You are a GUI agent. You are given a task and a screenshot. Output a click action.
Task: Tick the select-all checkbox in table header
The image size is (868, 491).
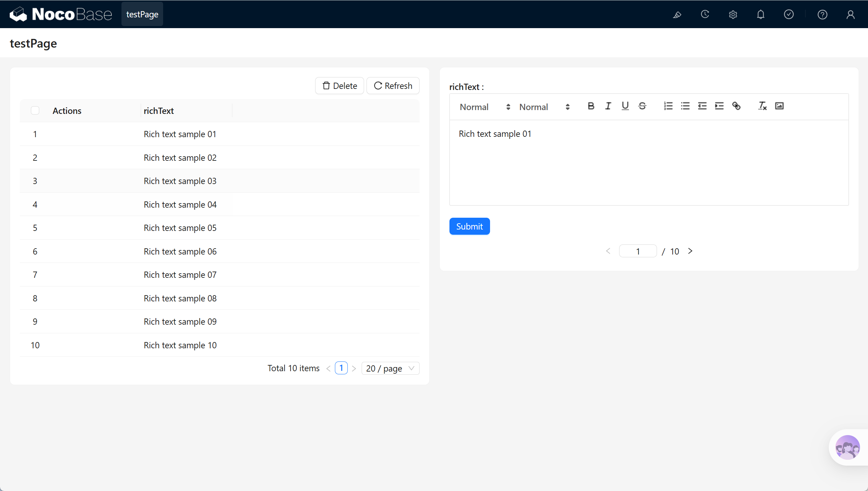point(35,110)
